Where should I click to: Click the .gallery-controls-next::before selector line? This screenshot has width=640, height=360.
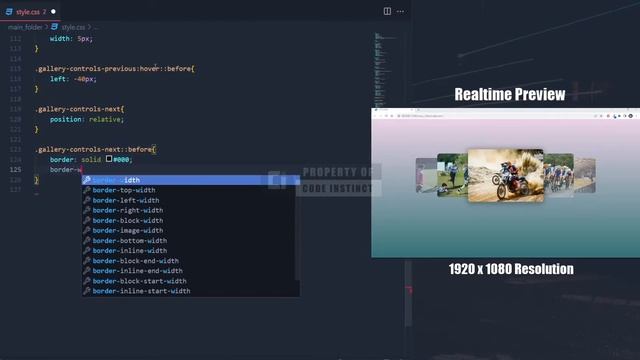(x=96, y=149)
